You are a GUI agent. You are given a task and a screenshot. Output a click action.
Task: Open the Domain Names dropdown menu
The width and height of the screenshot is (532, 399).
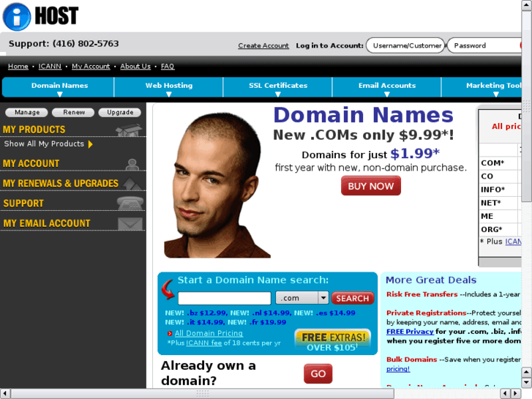pos(60,87)
